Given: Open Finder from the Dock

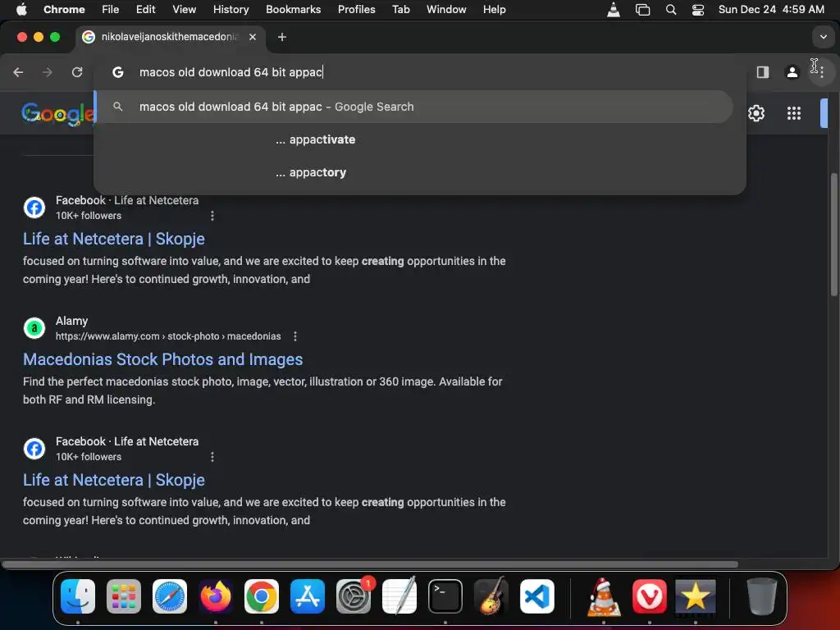Looking at the screenshot, I should 78,596.
